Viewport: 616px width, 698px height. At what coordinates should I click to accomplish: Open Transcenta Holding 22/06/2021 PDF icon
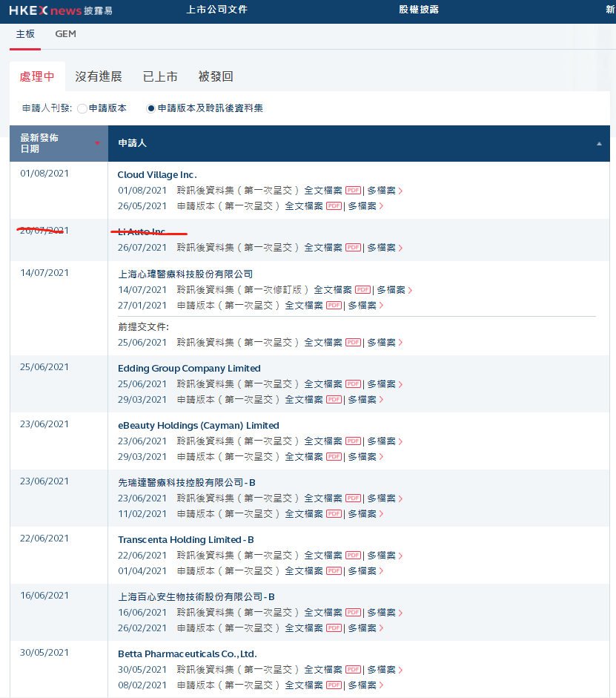(352, 556)
